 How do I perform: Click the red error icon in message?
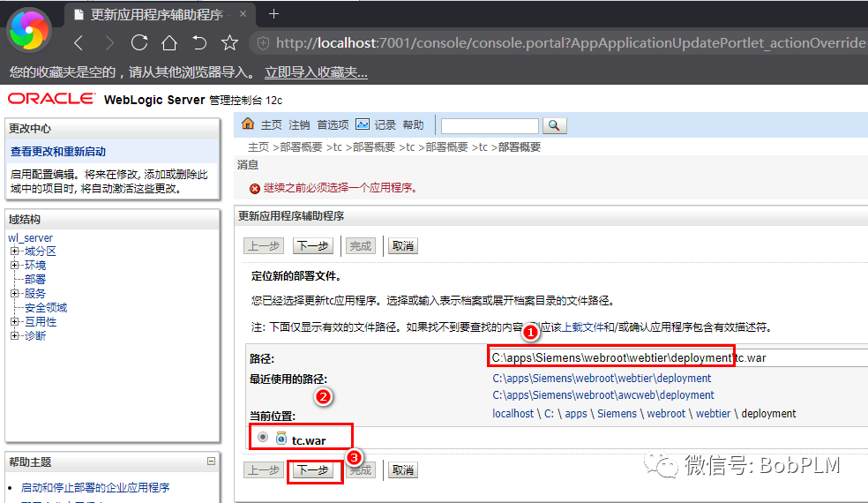[x=255, y=188]
